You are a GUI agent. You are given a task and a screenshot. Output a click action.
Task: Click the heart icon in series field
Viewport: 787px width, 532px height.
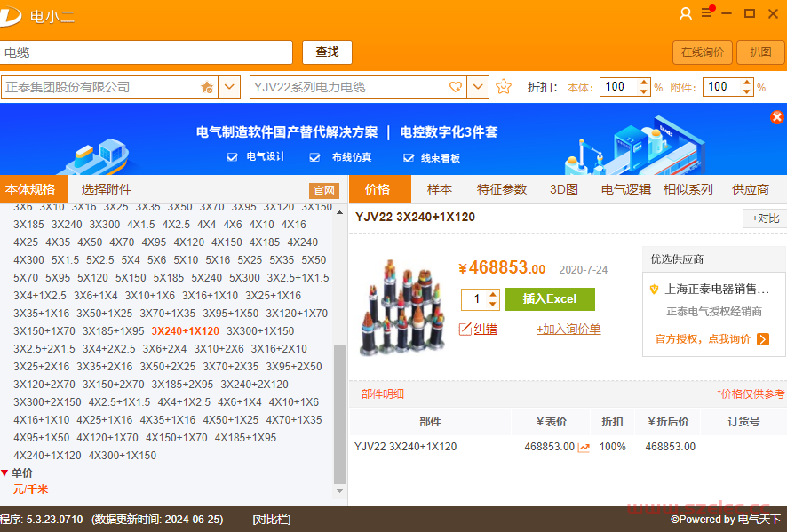coord(456,87)
